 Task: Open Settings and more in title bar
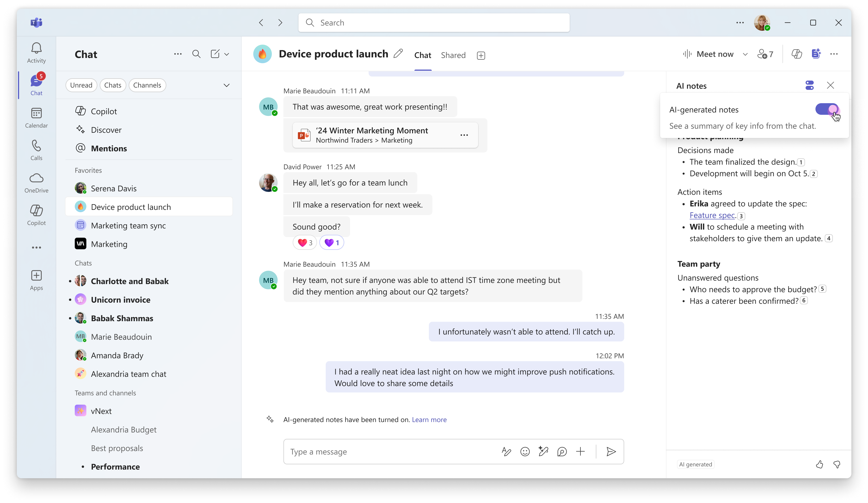[x=740, y=23]
